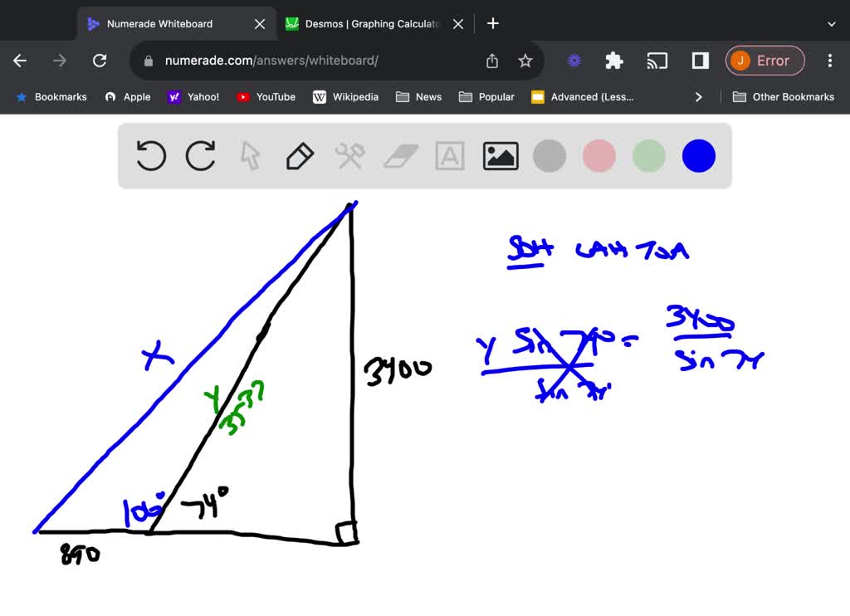Toggle the extension icon next to the puzzle piece
The width and height of the screenshot is (850, 616).
coord(574,61)
